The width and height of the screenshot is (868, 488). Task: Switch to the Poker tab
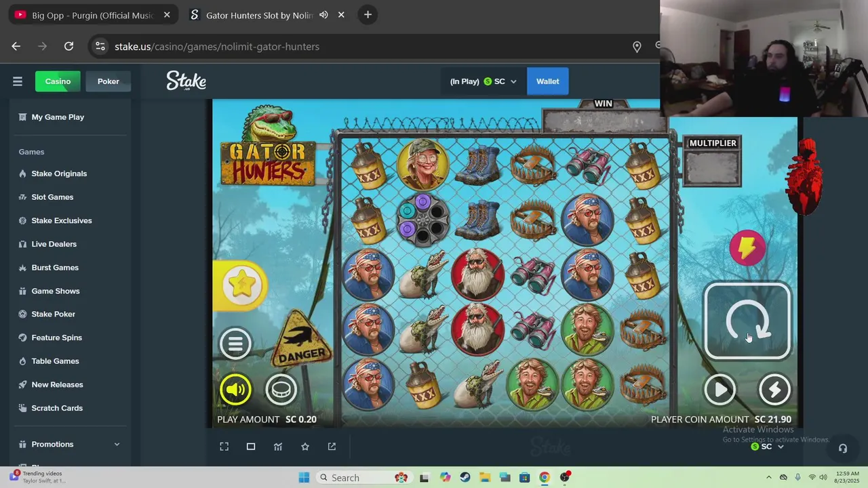click(108, 81)
